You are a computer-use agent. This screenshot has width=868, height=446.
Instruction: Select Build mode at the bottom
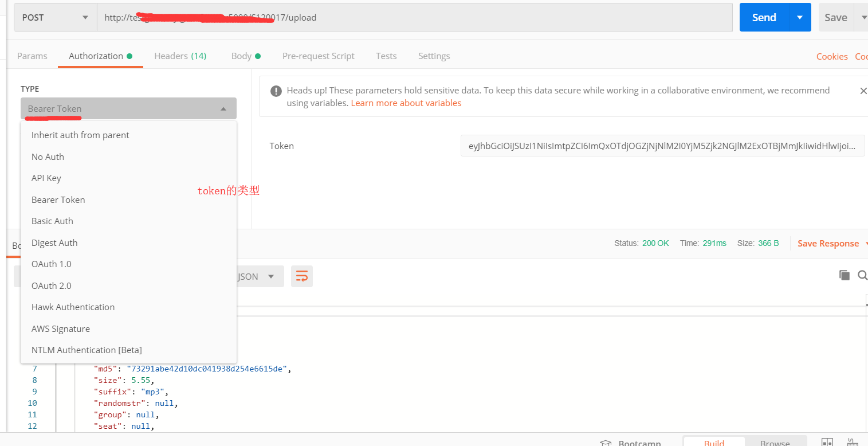pos(714,442)
